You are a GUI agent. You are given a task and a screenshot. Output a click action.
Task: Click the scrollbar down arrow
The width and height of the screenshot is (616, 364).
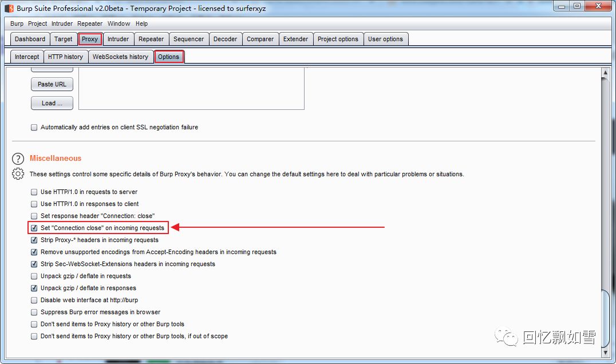pos(605,353)
